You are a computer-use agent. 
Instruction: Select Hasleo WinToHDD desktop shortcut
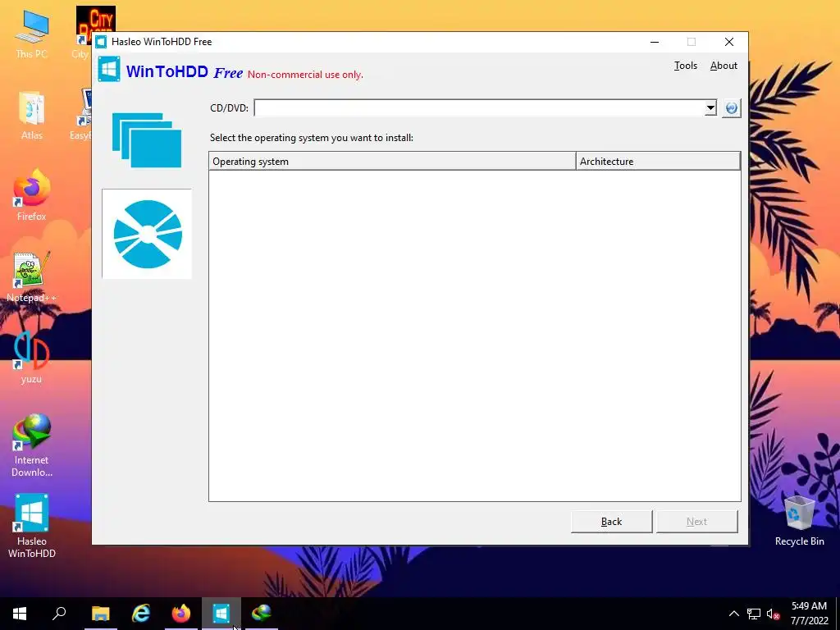click(32, 526)
